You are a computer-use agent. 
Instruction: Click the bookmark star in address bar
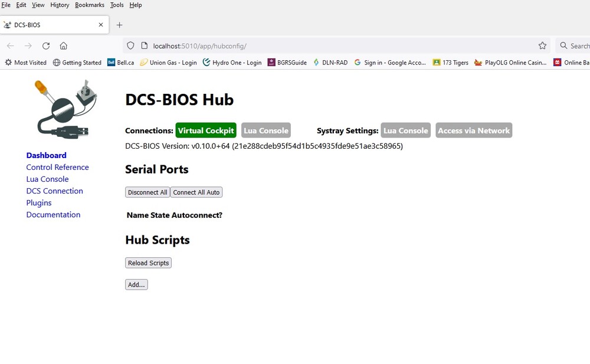[x=543, y=45]
